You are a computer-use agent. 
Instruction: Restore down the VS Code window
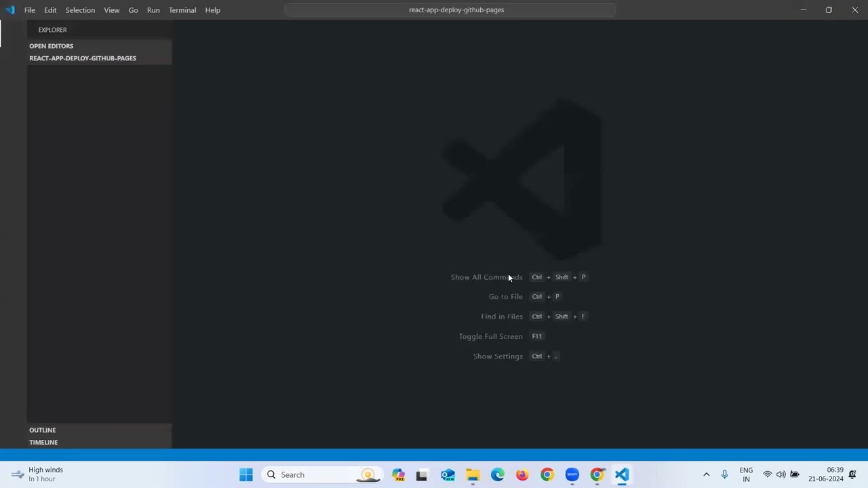[829, 10]
